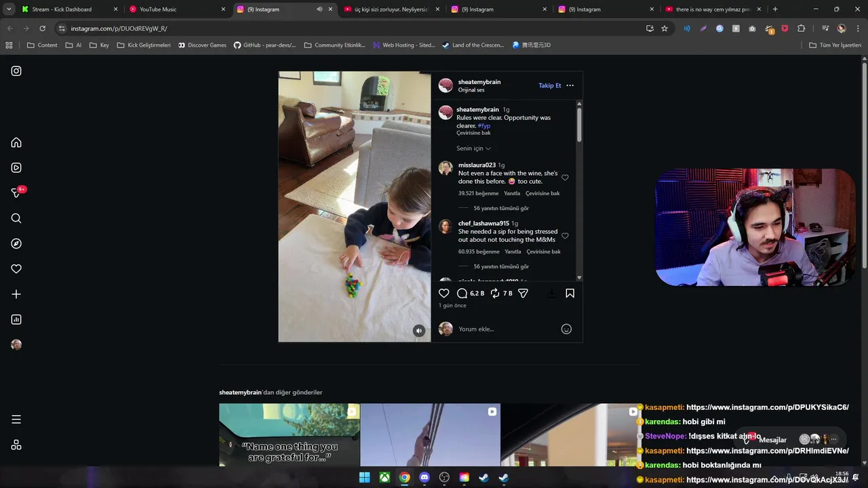Image resolution: width=868 pixels, height=488 pixels.
Task: Like the post with heart icon
Action: pos(443,293)
